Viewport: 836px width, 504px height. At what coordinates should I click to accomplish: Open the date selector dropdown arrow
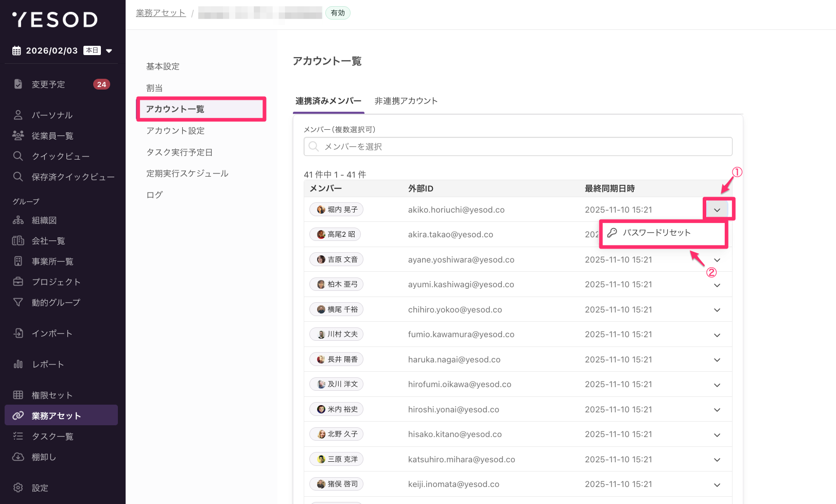109,51
